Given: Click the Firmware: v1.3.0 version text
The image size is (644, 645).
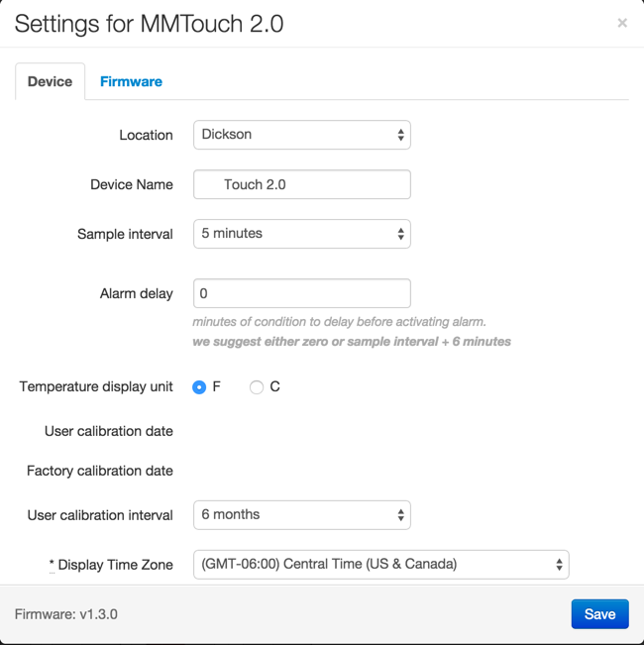Looking at the screenshot, I should point(66,614).
